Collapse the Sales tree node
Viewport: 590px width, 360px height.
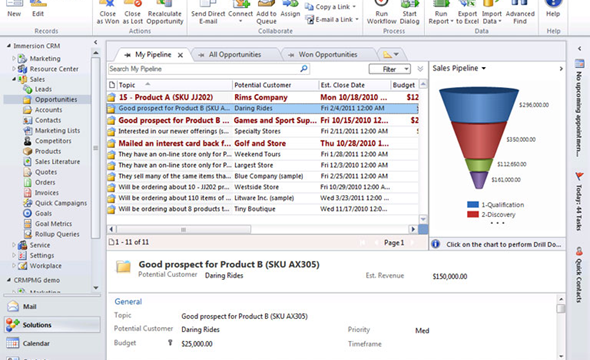[x=14, y=79]
